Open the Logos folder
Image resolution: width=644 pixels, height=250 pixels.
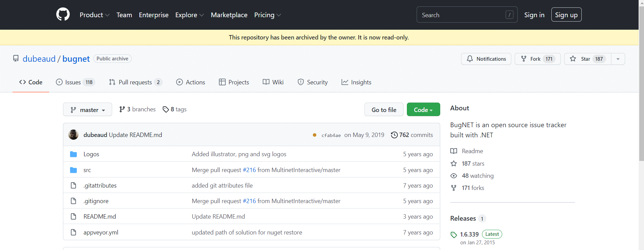[x=91, y=154]
